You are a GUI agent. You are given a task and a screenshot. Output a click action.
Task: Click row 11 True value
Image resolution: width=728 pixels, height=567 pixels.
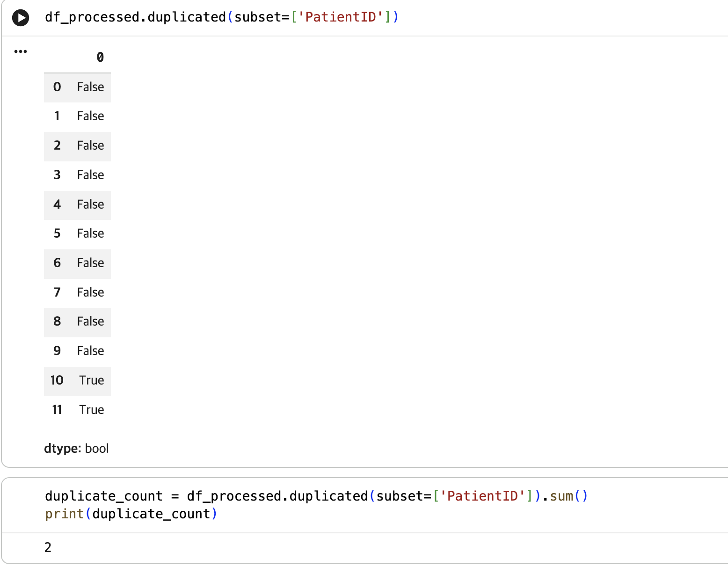click(x=92, y=410)
